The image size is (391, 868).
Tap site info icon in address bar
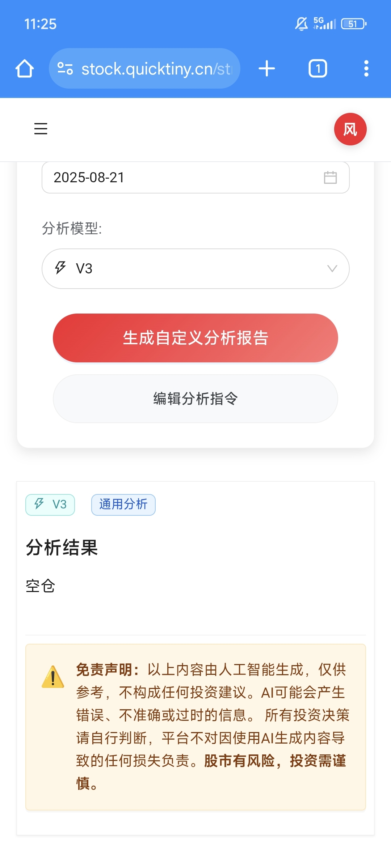point(65,68)
